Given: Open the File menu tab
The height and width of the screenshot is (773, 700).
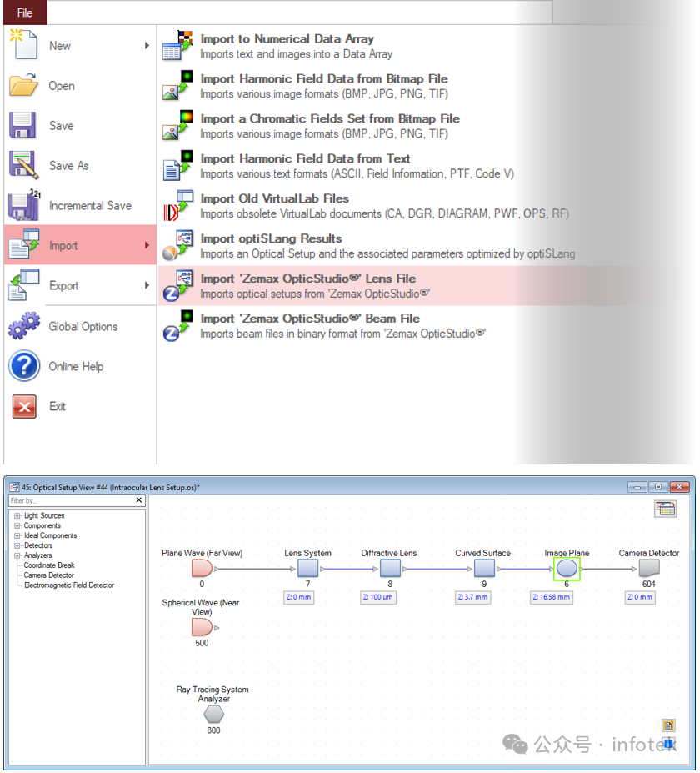Looking at the screenshot, I should click(25, 13).
